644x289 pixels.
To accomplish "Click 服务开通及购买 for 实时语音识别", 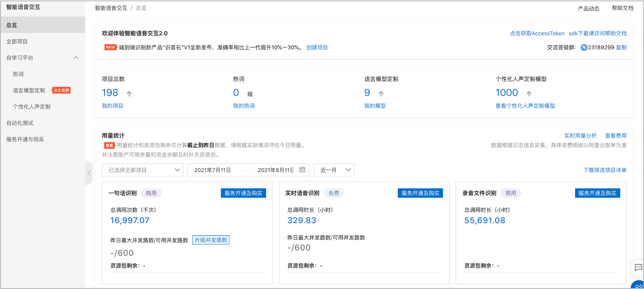I will click(420, 193).
